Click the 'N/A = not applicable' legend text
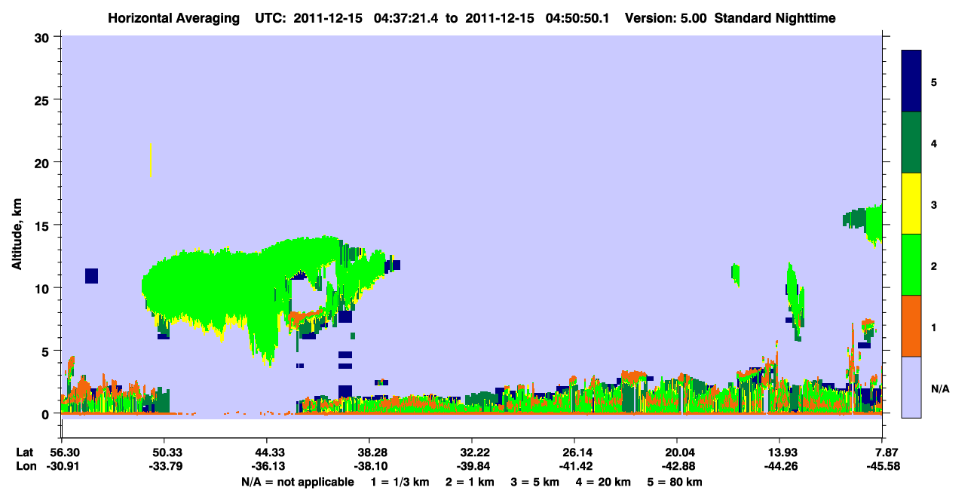This screenshot has height=503, width=980. click(298, 482)
